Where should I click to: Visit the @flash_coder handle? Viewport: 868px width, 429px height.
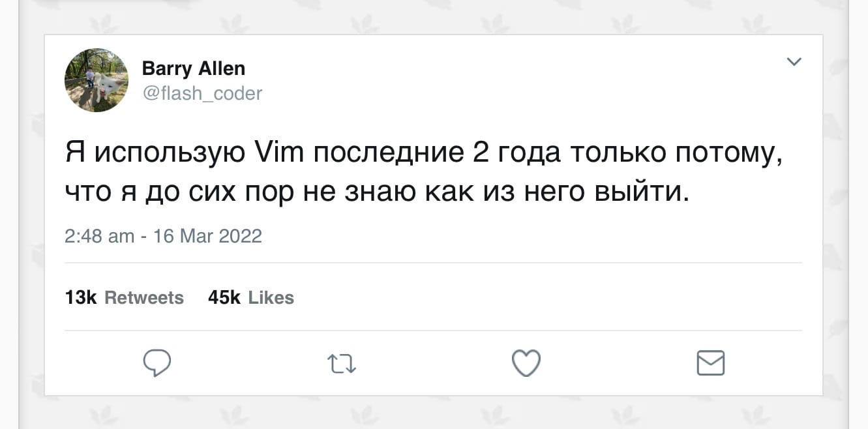click(x=202, y=93)
